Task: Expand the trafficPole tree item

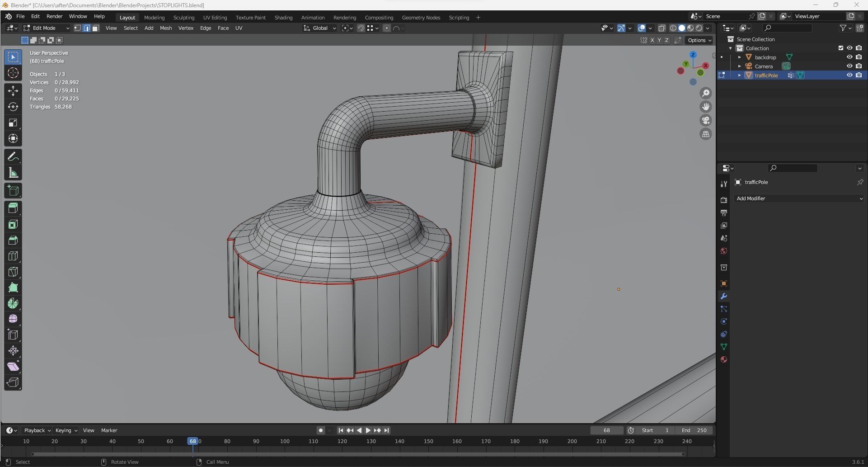Action: pos(740,75)
